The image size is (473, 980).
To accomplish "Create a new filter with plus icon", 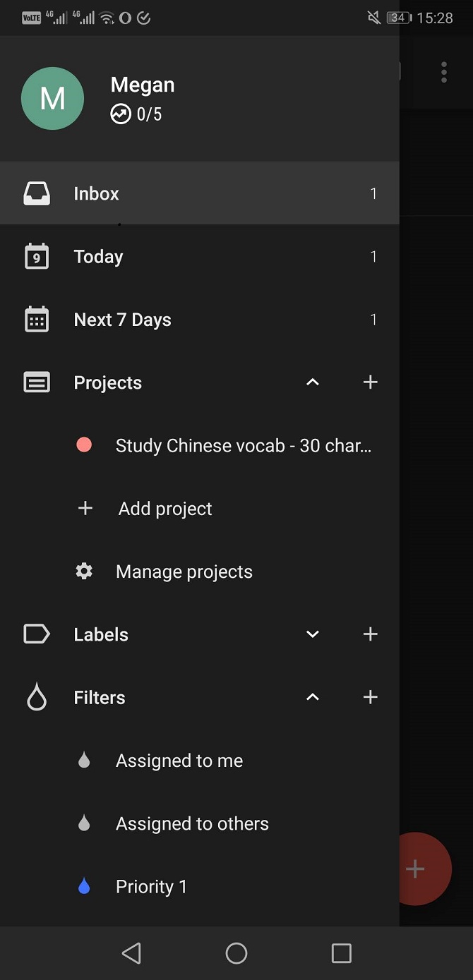I will (370, 697).
